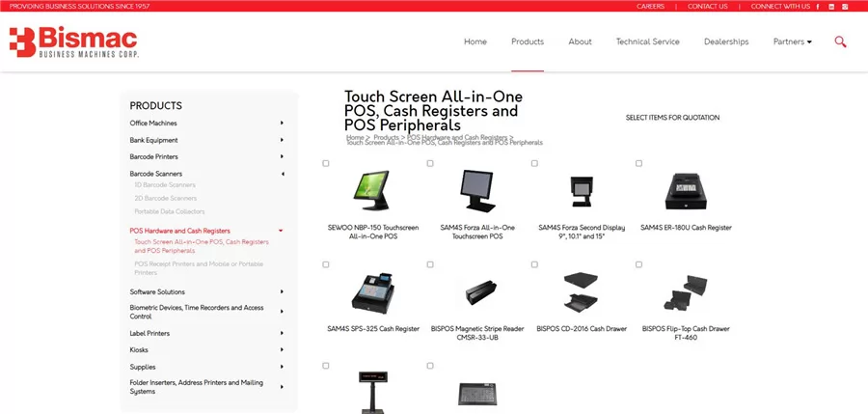Click the SAM4S SPS-325 Cash Register title
The image size is (868, 414).
(373, 329)
